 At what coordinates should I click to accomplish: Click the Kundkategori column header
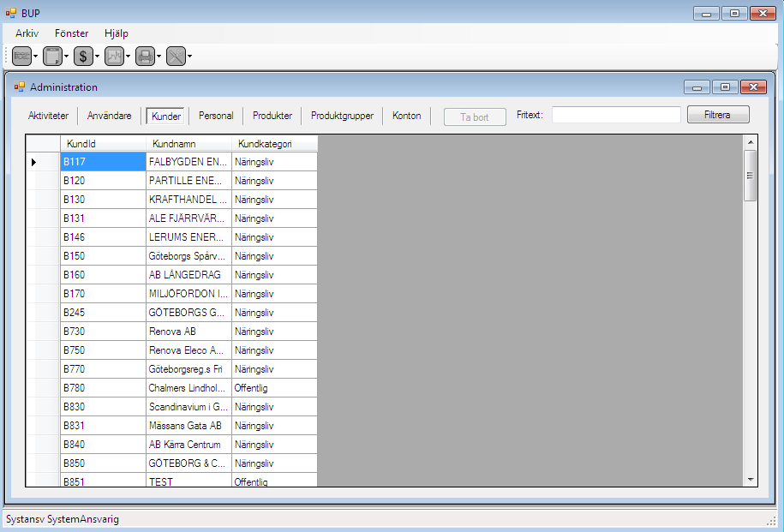(x=274, y=144)
